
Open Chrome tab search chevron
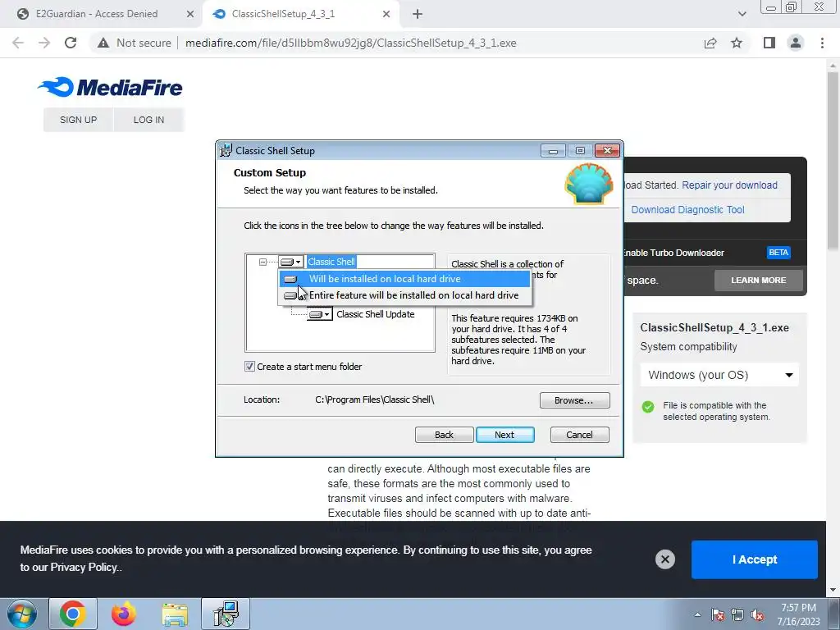742,14
